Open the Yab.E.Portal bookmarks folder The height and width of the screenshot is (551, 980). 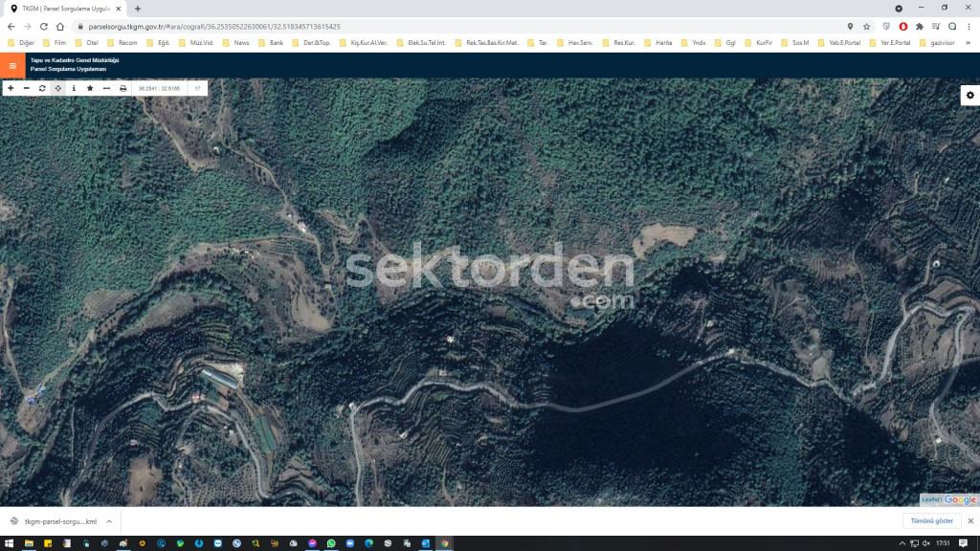coord(839,42)
